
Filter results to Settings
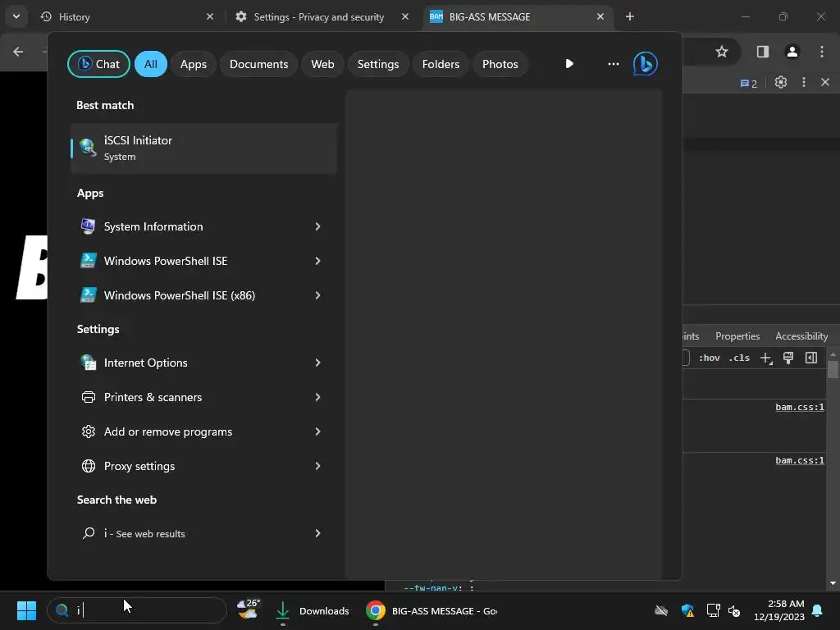pos(378,64)
